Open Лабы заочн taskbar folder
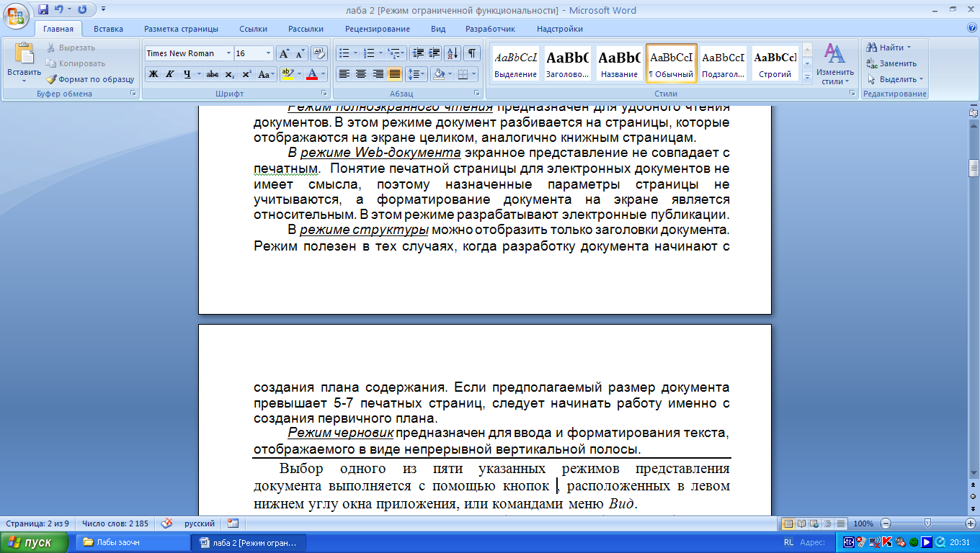The image size is (980, 553). click(x=132, y=542)
